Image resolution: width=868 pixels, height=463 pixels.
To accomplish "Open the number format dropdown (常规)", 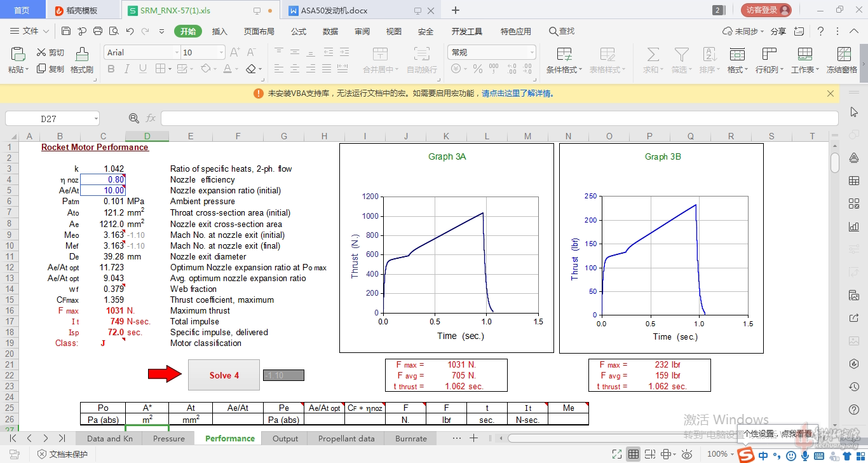I will pos(531,53).
